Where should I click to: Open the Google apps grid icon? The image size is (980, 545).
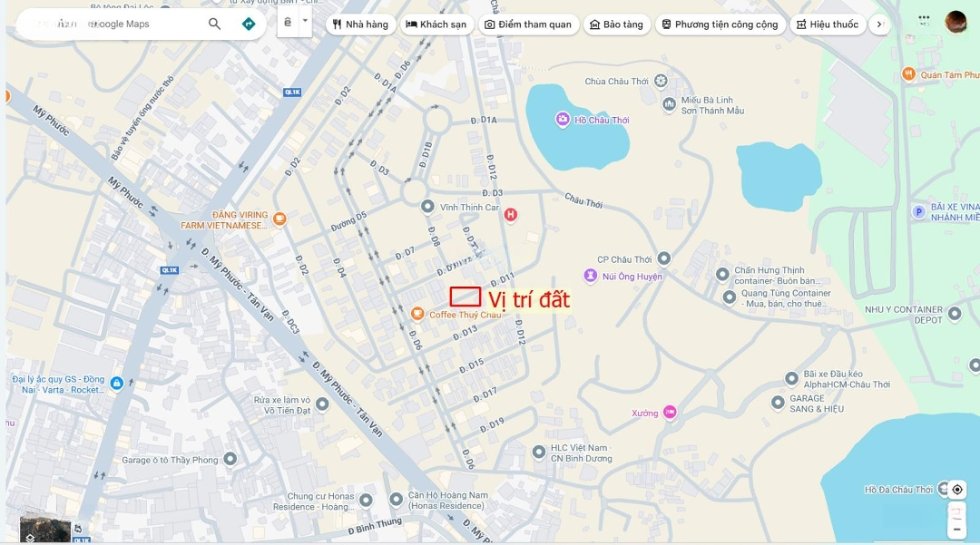pos(924,20)
